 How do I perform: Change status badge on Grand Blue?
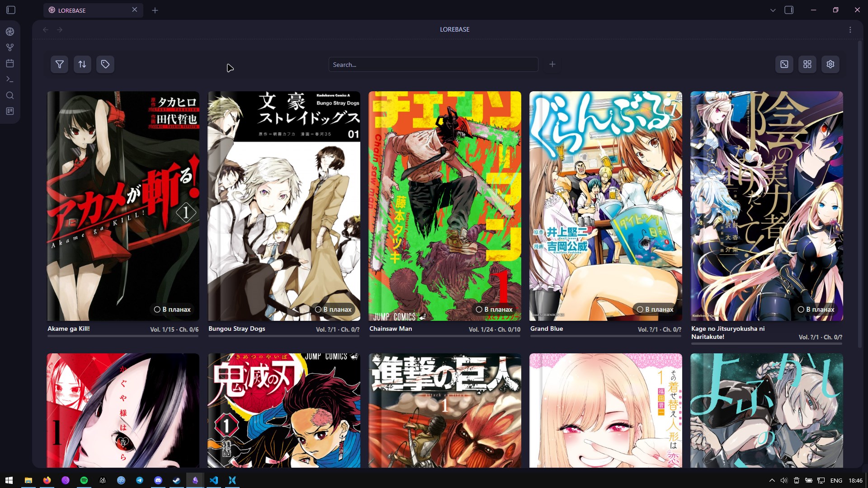(x=655, y=310)
